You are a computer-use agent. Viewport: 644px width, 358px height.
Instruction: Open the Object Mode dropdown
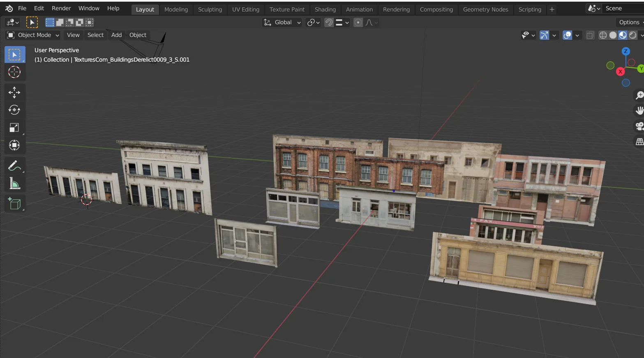[34, 35]
